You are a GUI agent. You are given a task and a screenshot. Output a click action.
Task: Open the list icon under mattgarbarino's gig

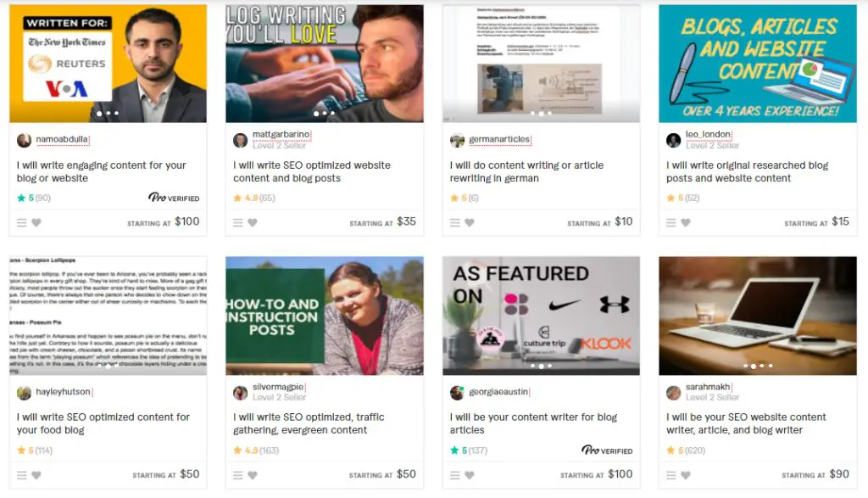click(238, 222)
